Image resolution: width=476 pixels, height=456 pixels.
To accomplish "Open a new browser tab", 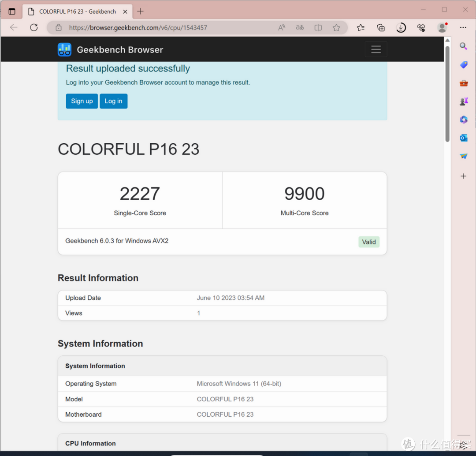I will click(140, 11).
